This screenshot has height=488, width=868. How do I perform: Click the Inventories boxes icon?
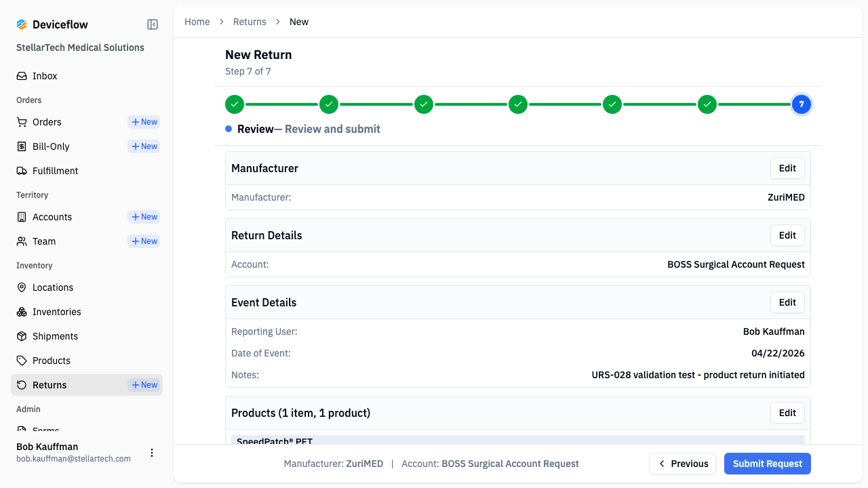[22, 312]
